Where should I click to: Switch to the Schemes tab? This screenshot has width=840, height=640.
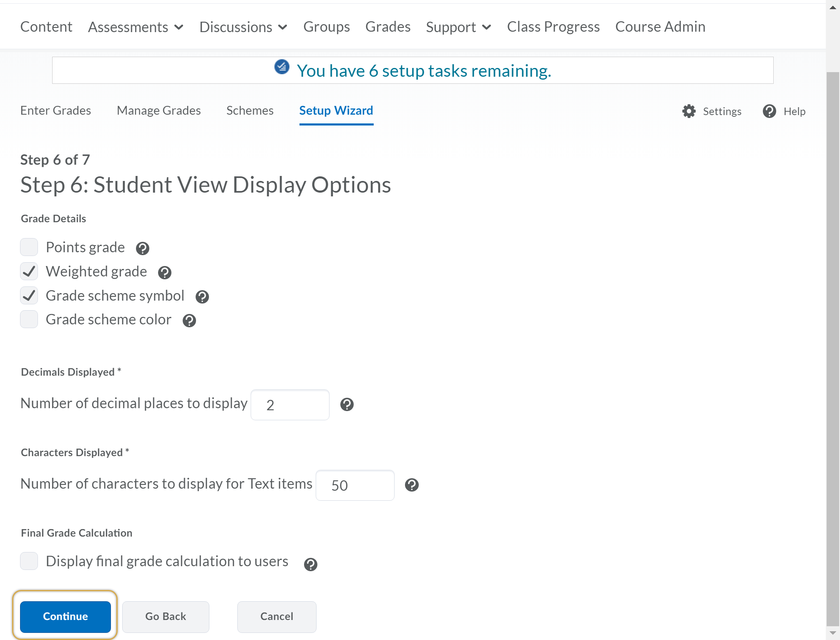(x=250, y=110)
